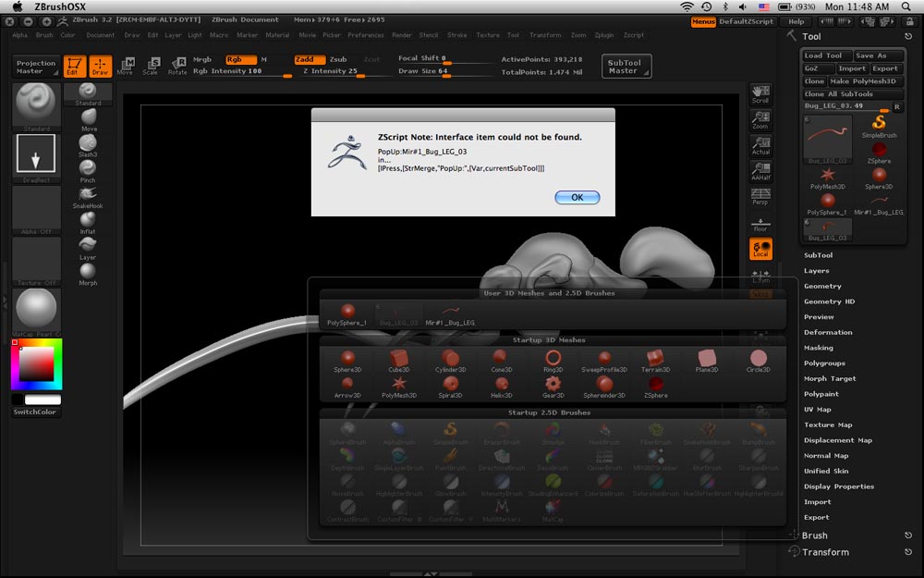Choose Cube3D mesh in popup

tap(399, 361)
